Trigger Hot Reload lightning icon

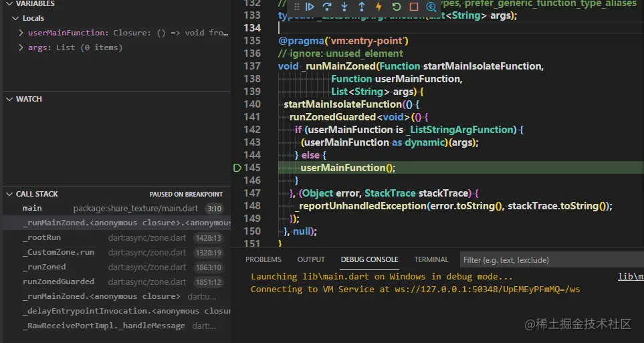click(x=379, y=7)
